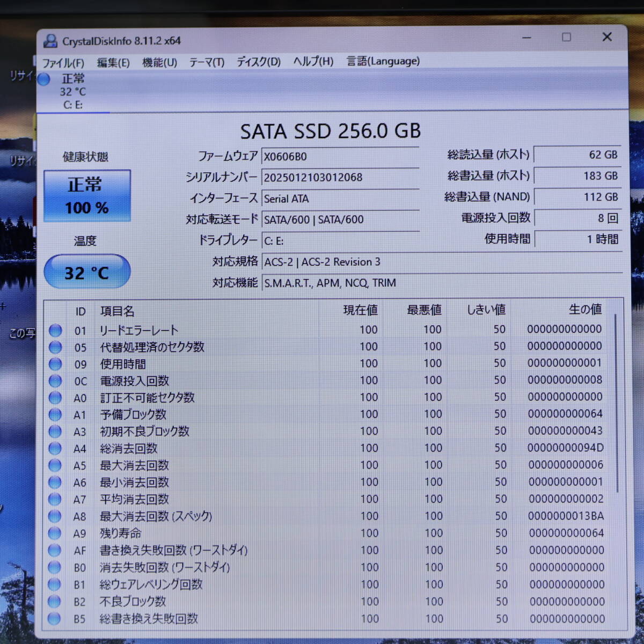The height and width of the screenshot is (644, 644).
Task: Click status circle for リードエラーレート row
Action: click(55, 331)
